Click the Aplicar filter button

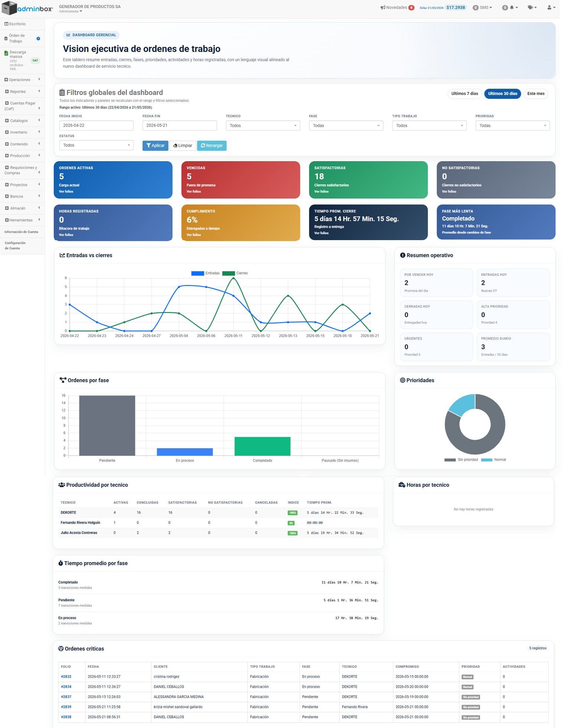coord(155,146)
